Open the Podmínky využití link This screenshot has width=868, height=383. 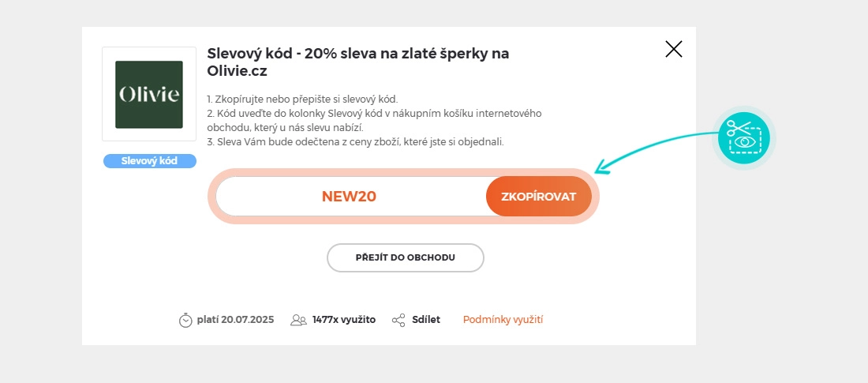[503, 320]
